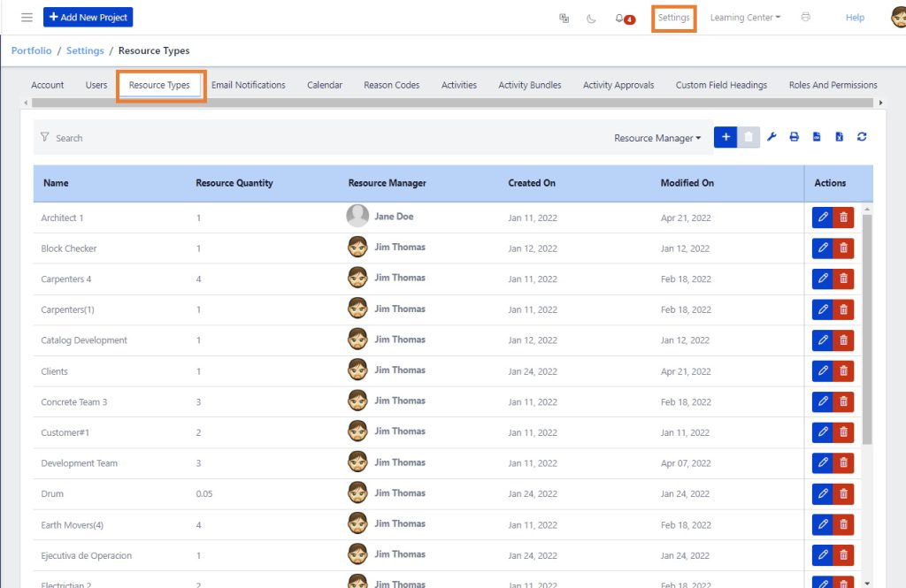Click Apr 07, 2022 modified date
The height and width of the screenshot is (588, 906).
point(686,463)
